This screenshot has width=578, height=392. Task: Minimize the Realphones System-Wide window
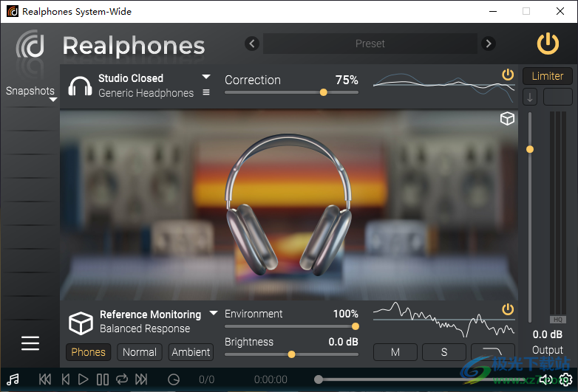(493, 11)
